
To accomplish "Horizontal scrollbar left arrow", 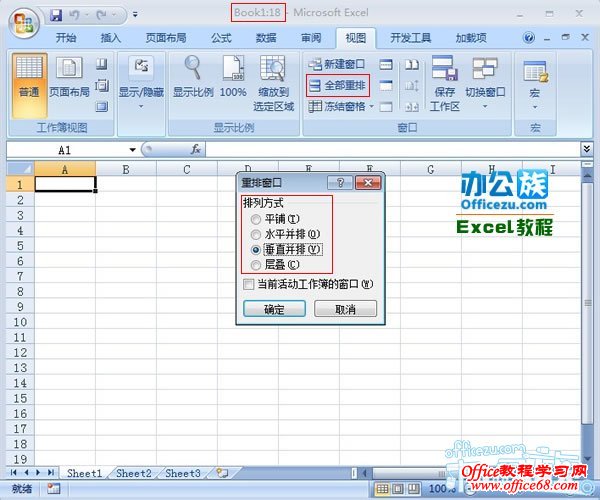I will (x=365, y=473).
